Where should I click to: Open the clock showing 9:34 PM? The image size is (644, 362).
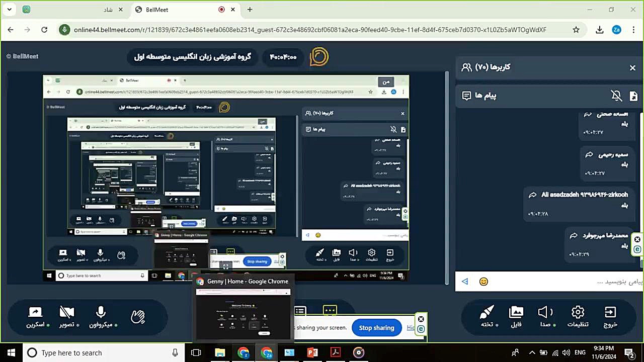coord(604,352)
